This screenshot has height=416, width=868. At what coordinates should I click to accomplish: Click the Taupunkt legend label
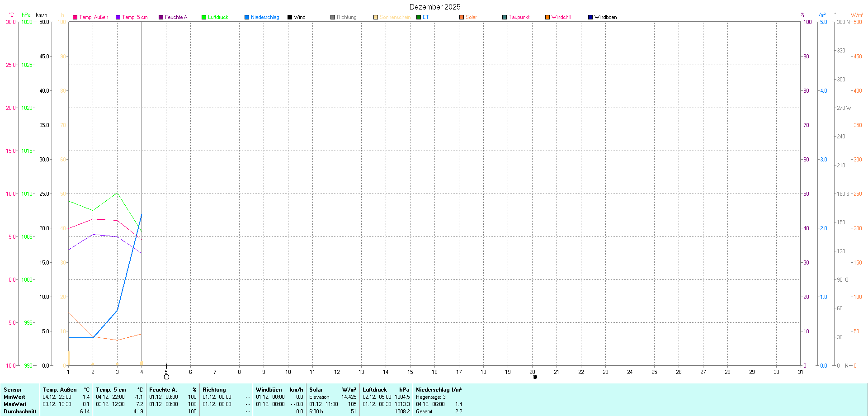519,17
